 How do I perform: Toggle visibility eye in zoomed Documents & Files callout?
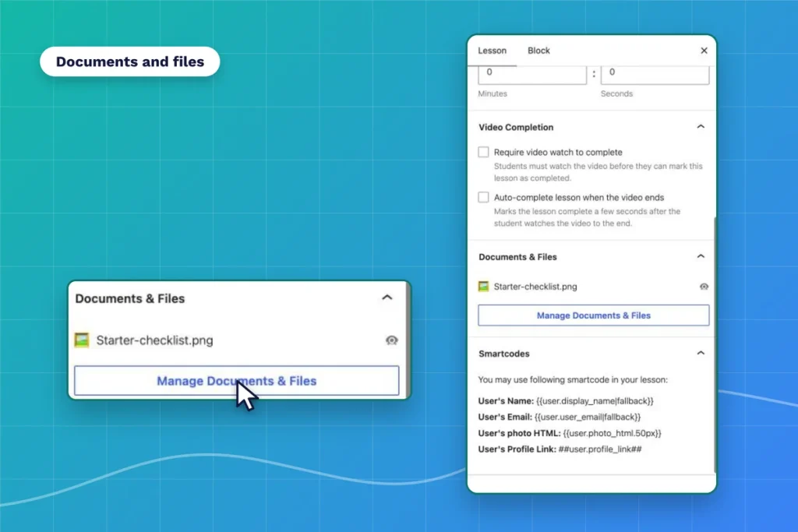(x=391, y=340)
